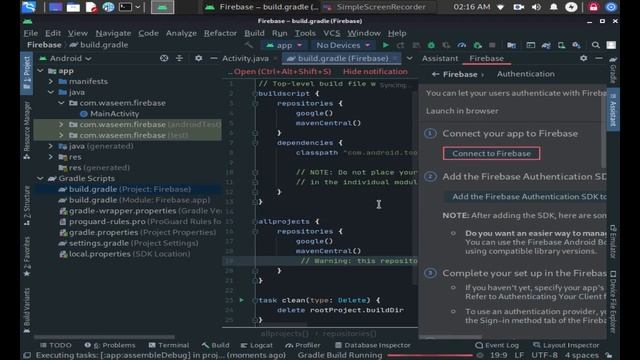Expand com.waseem.firebase (androidTest) package

pyautogui.click(x=62, y=124)
